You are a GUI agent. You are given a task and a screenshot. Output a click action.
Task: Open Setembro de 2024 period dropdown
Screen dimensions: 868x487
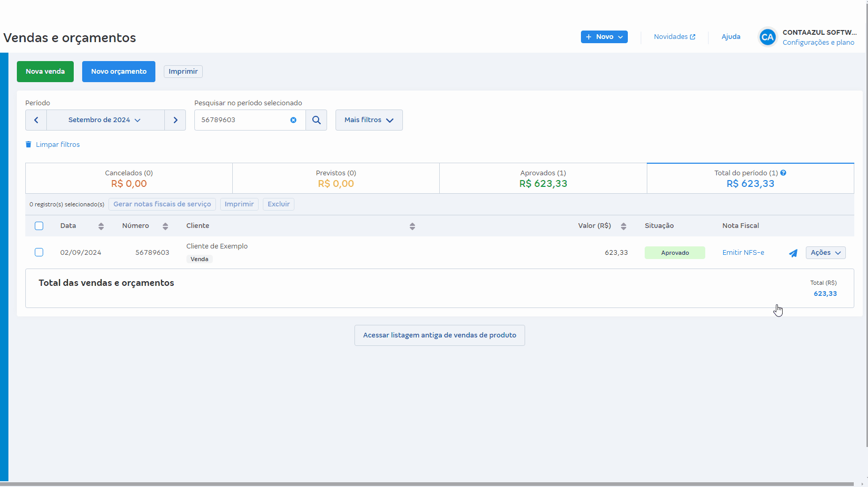pos(105,120)
